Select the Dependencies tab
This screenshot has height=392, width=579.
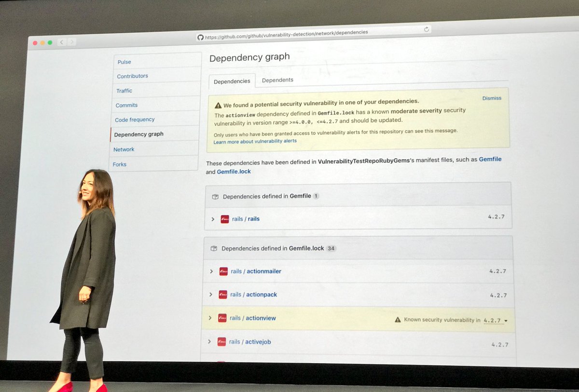pyautogui.click(x=232, y=81)
